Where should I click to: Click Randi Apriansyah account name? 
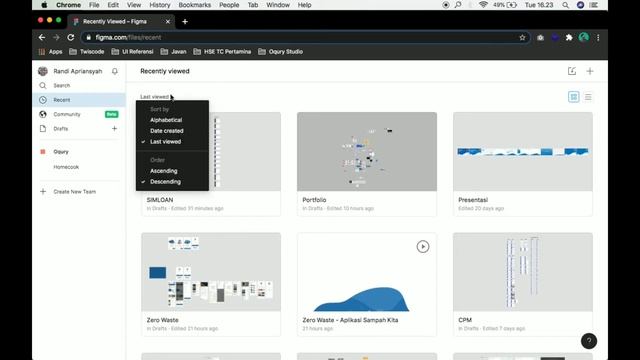[78, 71]
